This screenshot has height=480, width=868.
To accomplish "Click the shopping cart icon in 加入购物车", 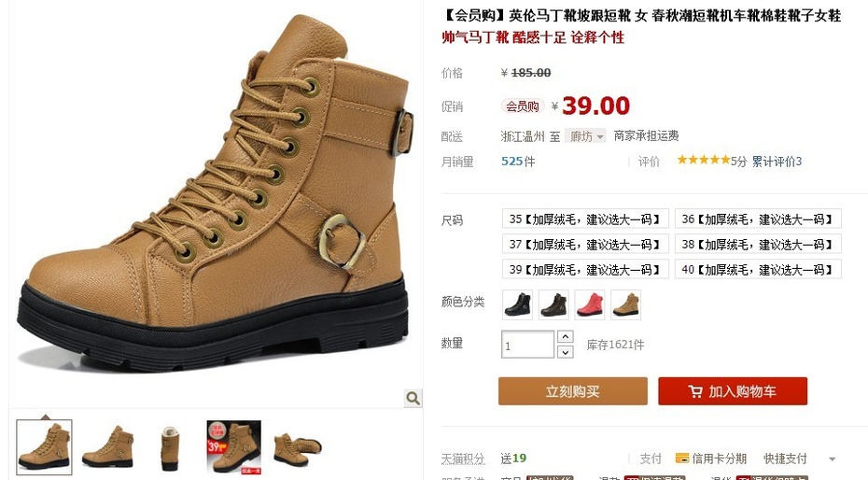I will click(695, 391).
